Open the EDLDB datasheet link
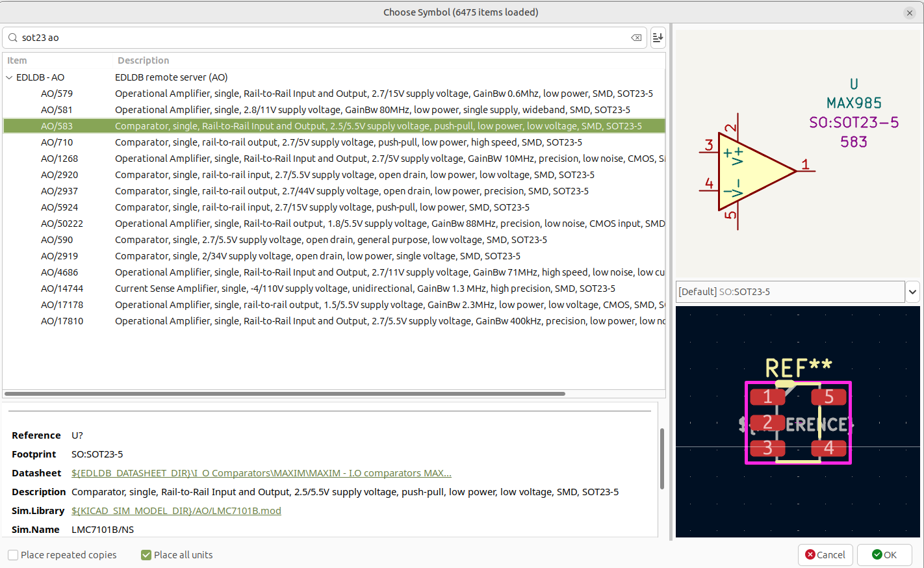This screenshot has width=924, height=568. [261, 473]
